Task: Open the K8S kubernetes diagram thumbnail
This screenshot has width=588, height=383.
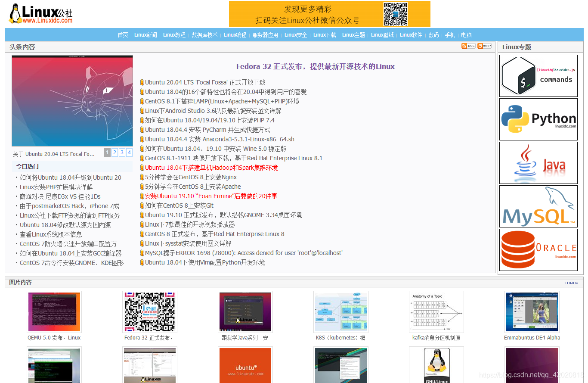Action: point(340,312)
